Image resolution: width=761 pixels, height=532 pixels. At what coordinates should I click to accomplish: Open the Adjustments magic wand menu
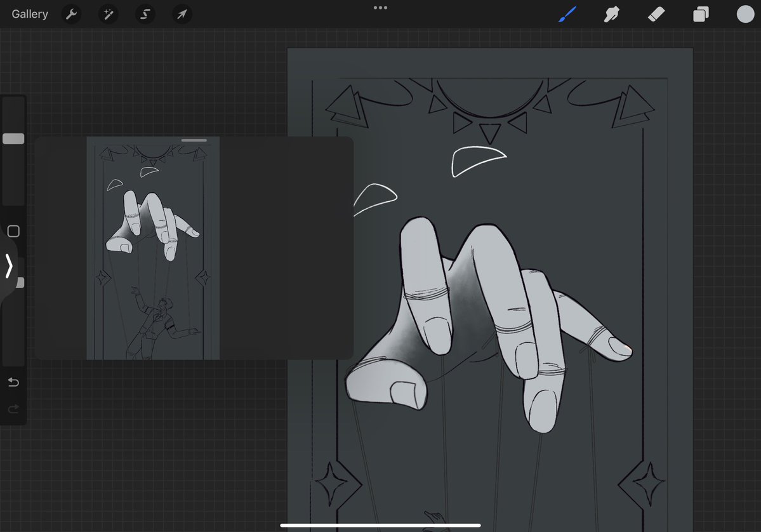point(109,14)
